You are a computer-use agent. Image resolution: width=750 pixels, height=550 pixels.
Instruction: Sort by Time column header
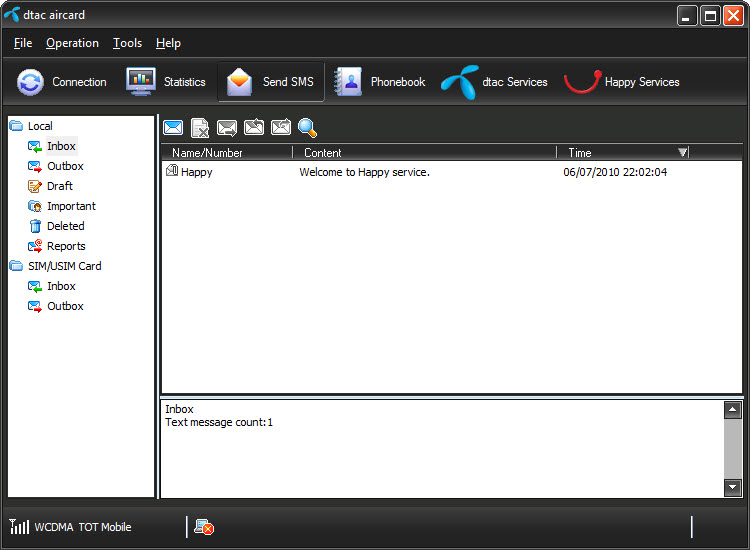tap(623, 153)
